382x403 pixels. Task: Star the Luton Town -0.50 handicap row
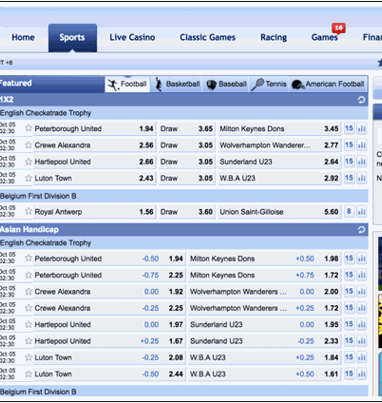pos(29,374)
